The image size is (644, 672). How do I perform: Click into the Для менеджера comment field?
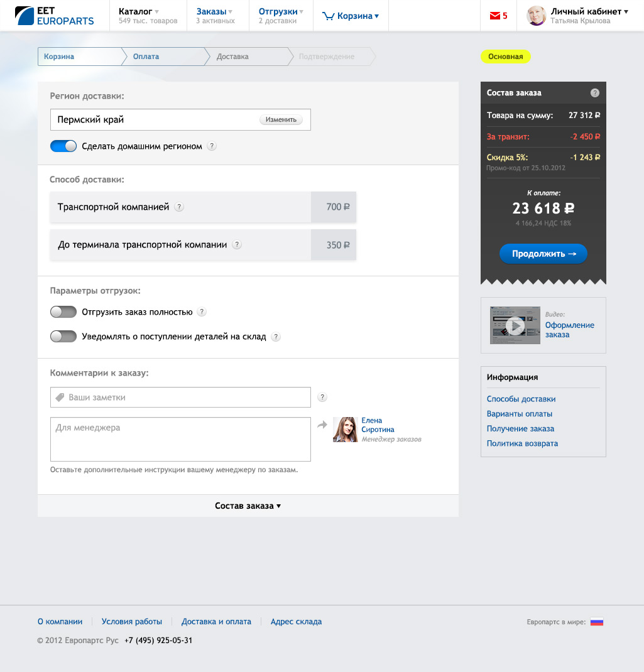pyautogui.click(x=180, y=439)
